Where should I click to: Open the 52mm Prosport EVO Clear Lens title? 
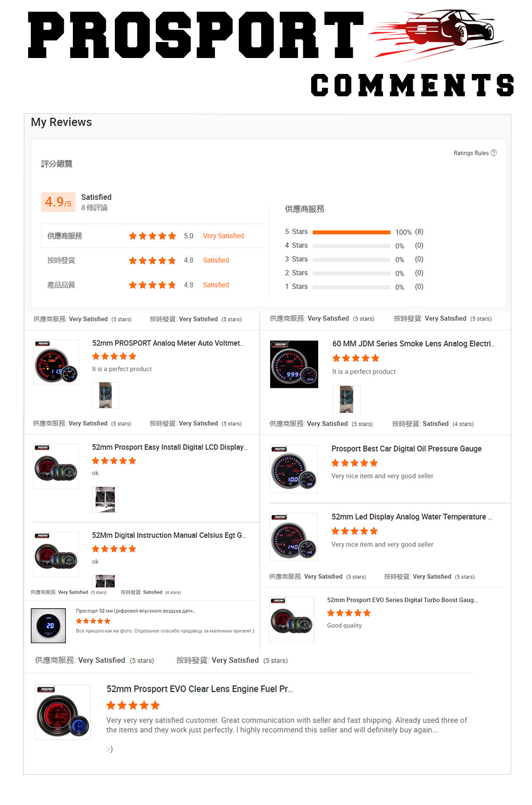(x=199, y=689)
